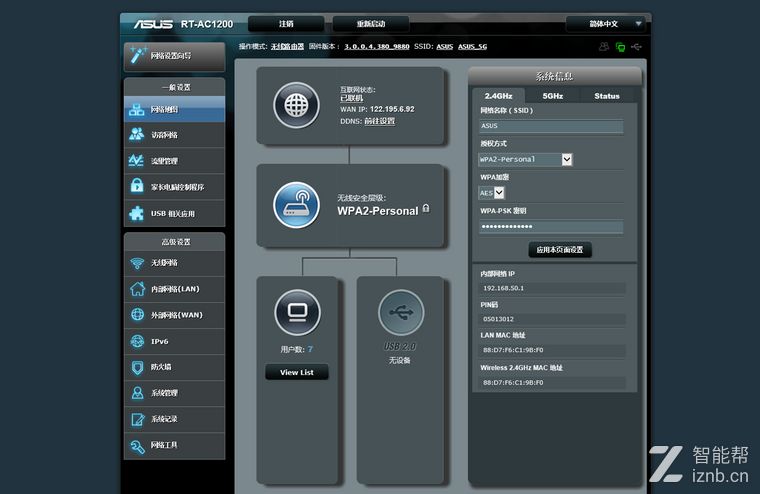The image size is (760, 494).
Task: Switch to the Status tab
Action: 606,96
